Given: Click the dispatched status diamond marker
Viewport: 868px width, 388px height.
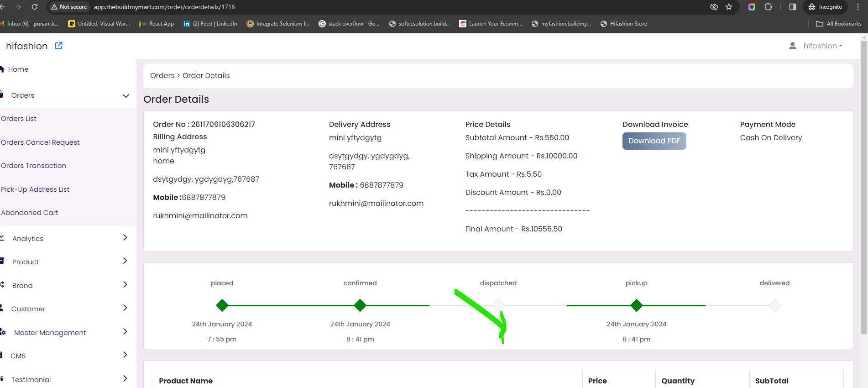Looking at the screenshot, I should tap(498, 305).
